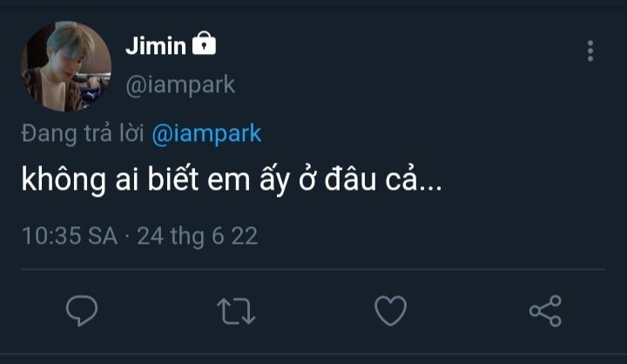
Task: Open the blue @iampark reply mention
Action: (206, 134)
